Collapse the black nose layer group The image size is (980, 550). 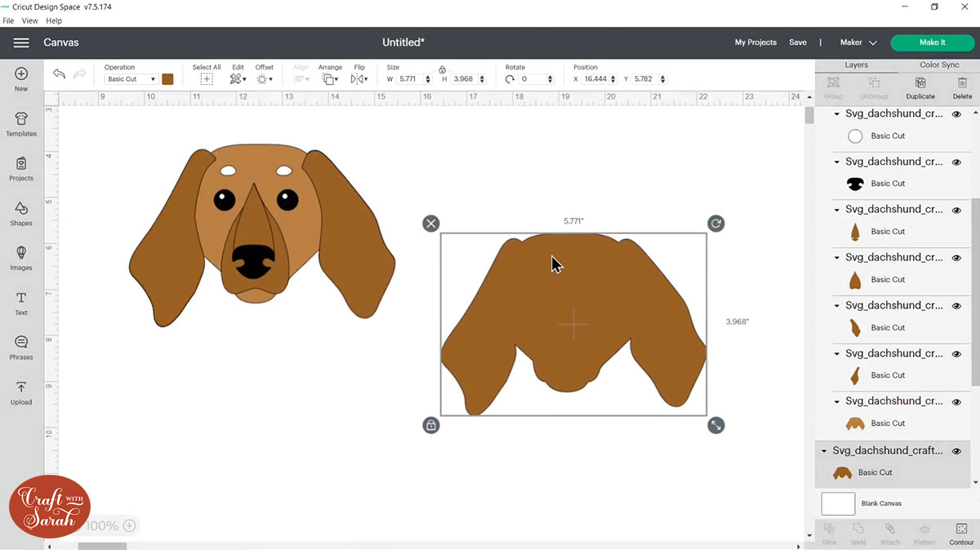pos(837,162)
